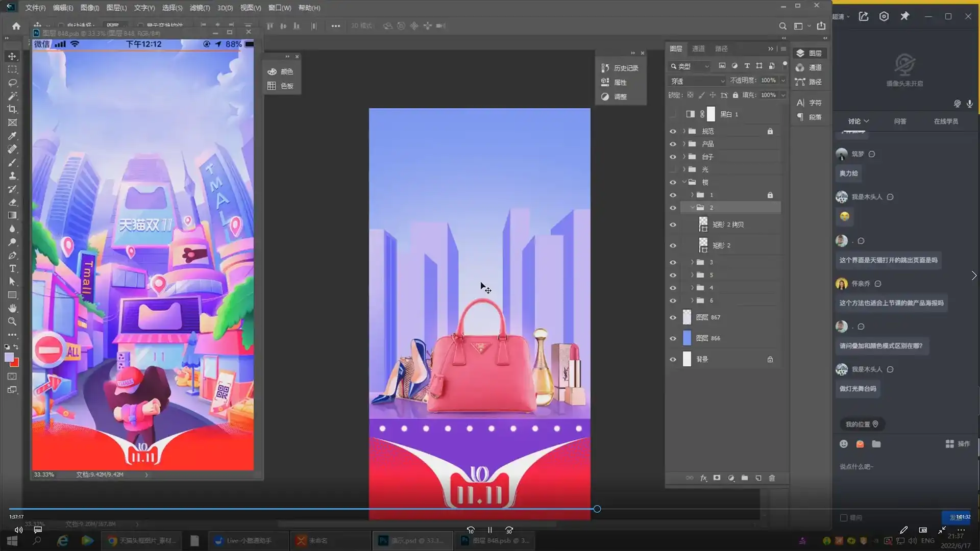Show the hidden 光 group layer
The height and width of the screenshot is (551, 980).
coord(673,169)
